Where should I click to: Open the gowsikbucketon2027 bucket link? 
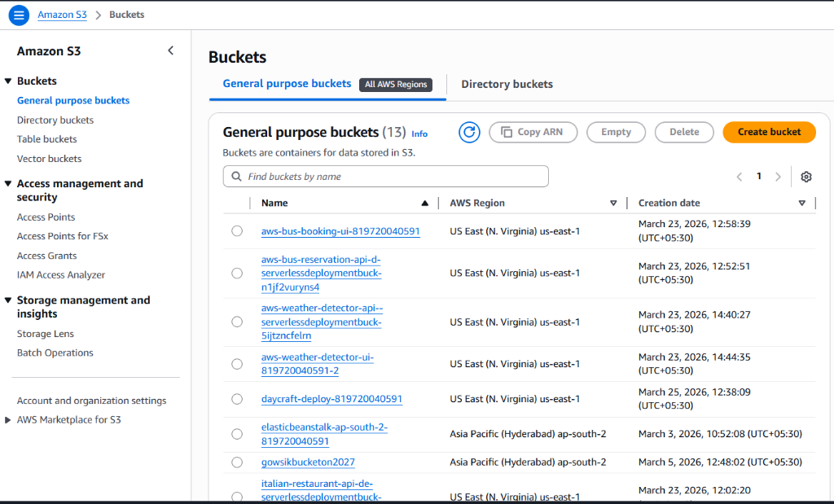click(x=309, y=462)
